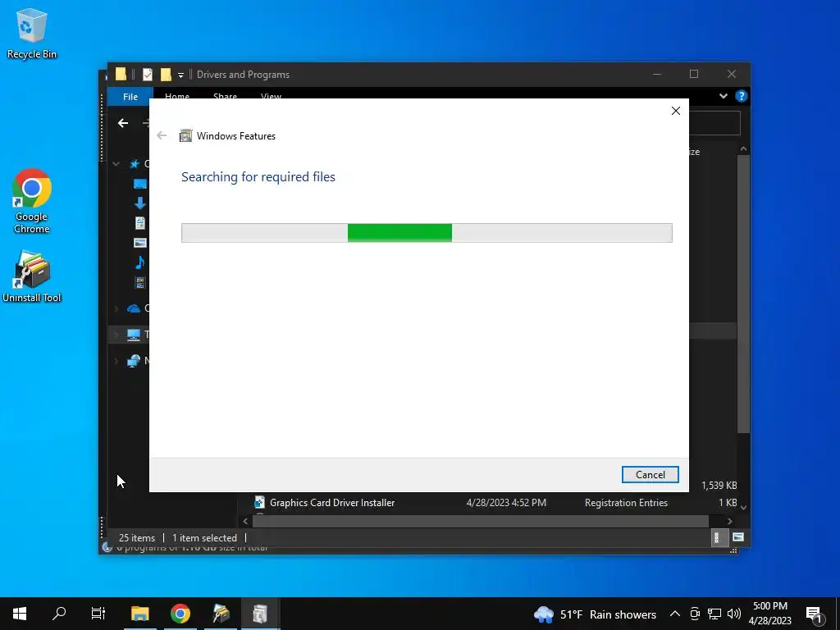Select Pictures in navigation pane
The height and width of the screenshot is (630, 840).
[140, 243]
